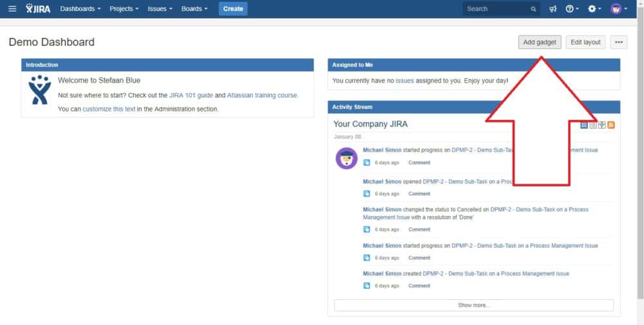Image resolution: width=644 pixels, height=325 pixels.
Task: Open the dashboard more options (…) button
Action: point(618,42)
